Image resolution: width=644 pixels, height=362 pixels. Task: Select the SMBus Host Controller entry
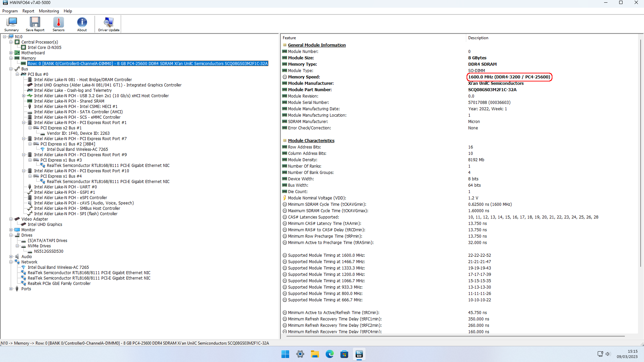(77, 208)
